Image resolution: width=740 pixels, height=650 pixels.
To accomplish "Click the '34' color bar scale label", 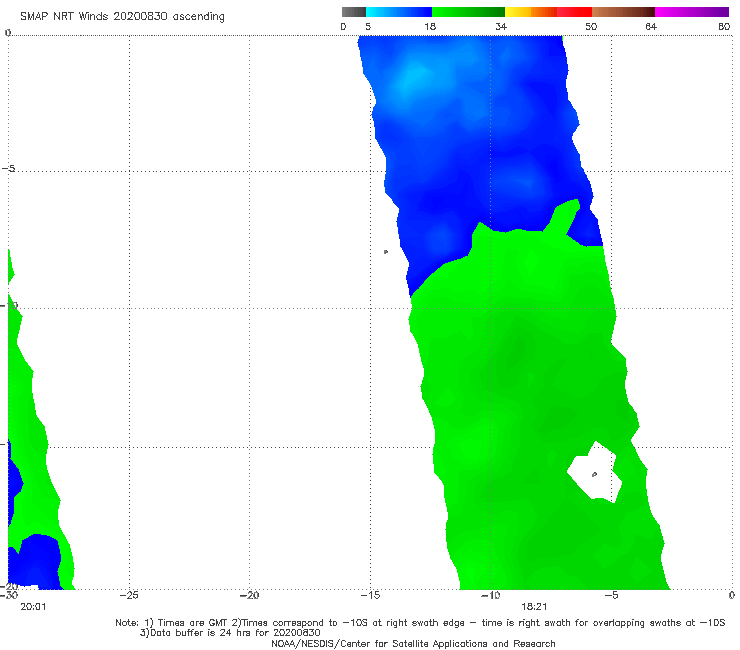I will point(501,26).
